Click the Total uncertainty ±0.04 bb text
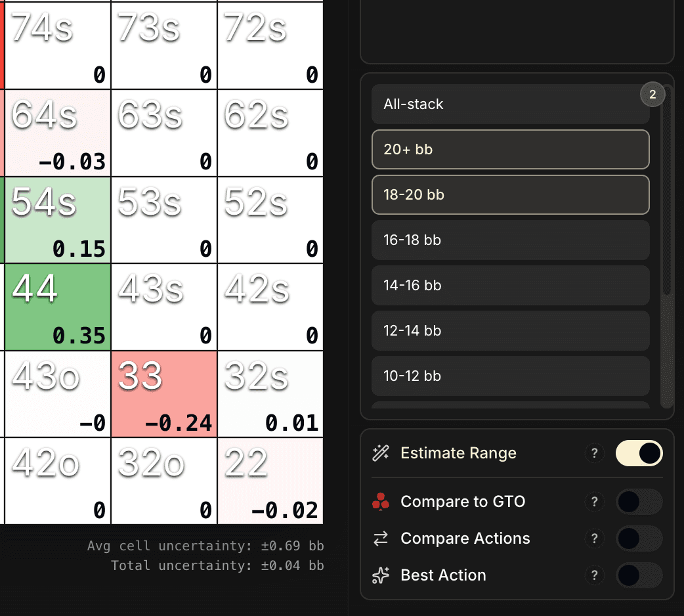Viewport: 684px width, 616px height. [x=217, y=565]
